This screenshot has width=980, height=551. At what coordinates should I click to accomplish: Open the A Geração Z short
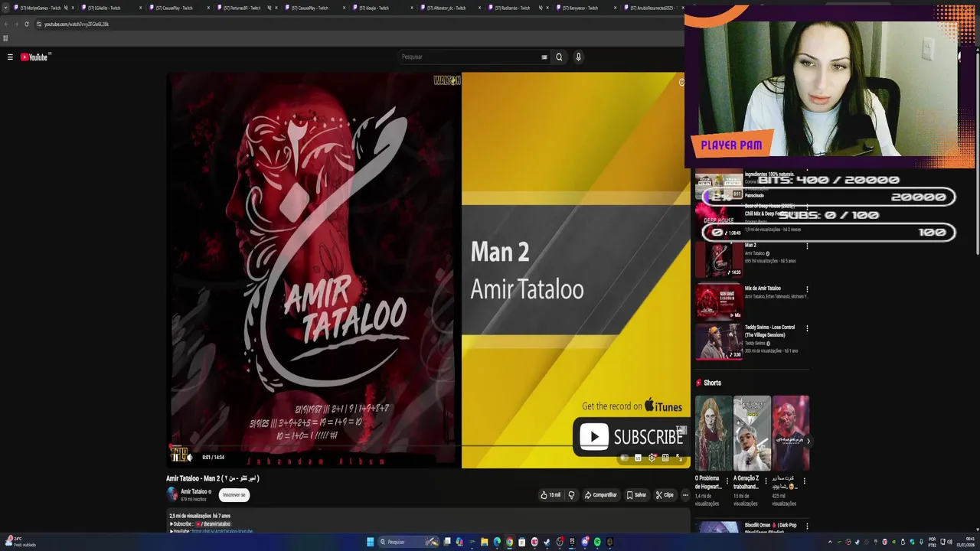coord(752,433)
